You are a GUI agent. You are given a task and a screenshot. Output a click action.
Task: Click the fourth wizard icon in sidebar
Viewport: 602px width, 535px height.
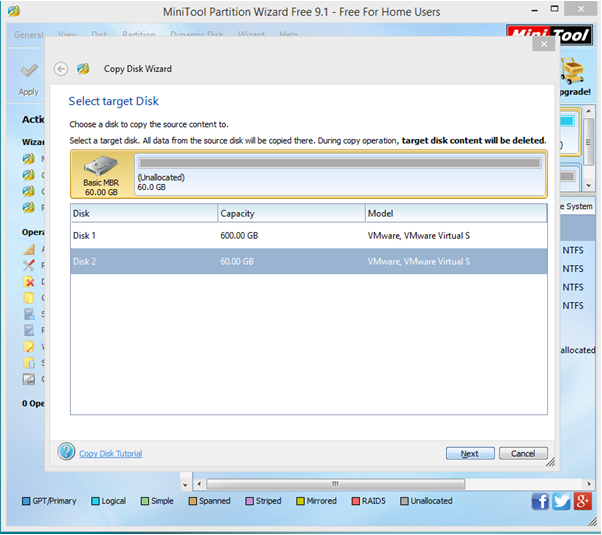[x=28, y=207]
